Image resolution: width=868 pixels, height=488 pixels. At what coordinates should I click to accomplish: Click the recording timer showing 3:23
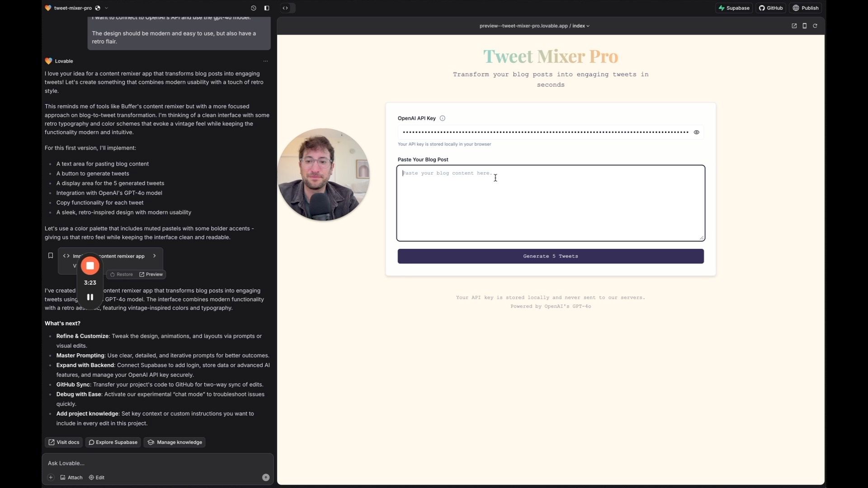pyautogui.click(x=90, y=283)
